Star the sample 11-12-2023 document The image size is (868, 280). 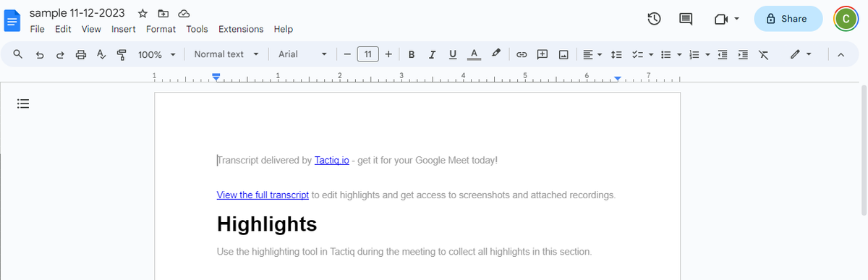[x=143, y=13]
